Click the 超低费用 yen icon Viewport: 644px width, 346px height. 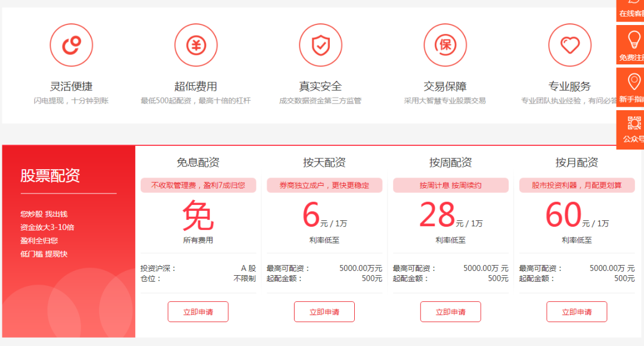pyautogui.click(x=196, y=45)
